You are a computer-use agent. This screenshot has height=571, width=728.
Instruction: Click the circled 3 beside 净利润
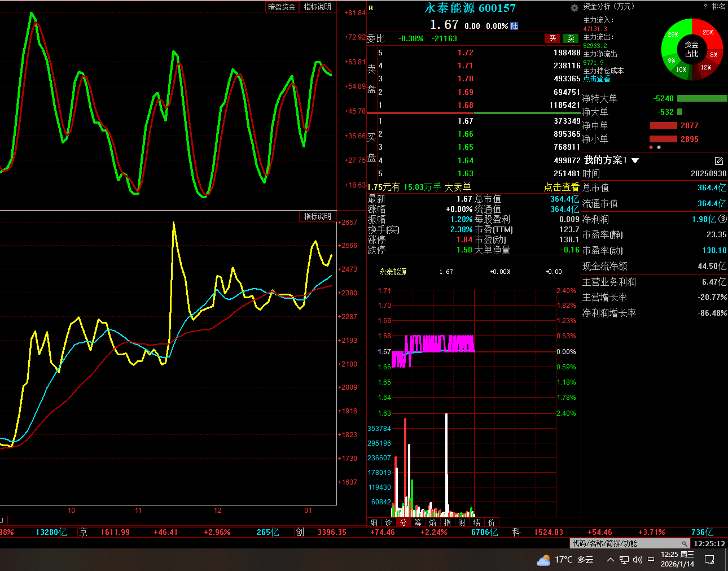(722, 219)
